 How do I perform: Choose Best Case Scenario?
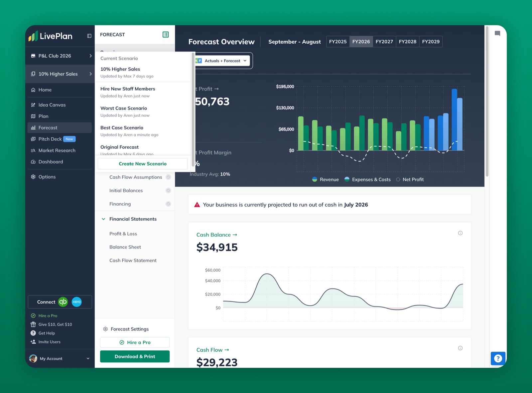pyautogui.click(x=143, y=131)
